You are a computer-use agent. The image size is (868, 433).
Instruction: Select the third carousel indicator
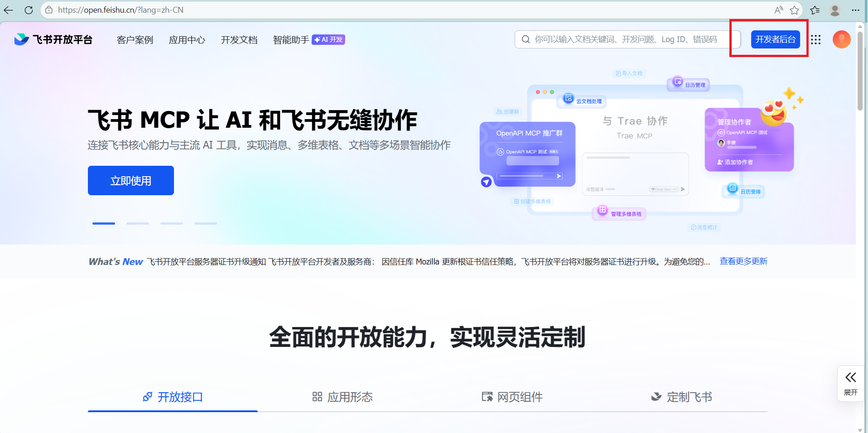[x=172, y=223]
